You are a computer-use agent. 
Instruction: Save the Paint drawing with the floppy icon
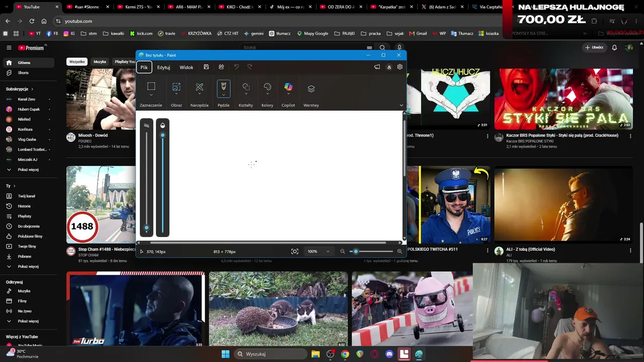(x=206, y=67)
